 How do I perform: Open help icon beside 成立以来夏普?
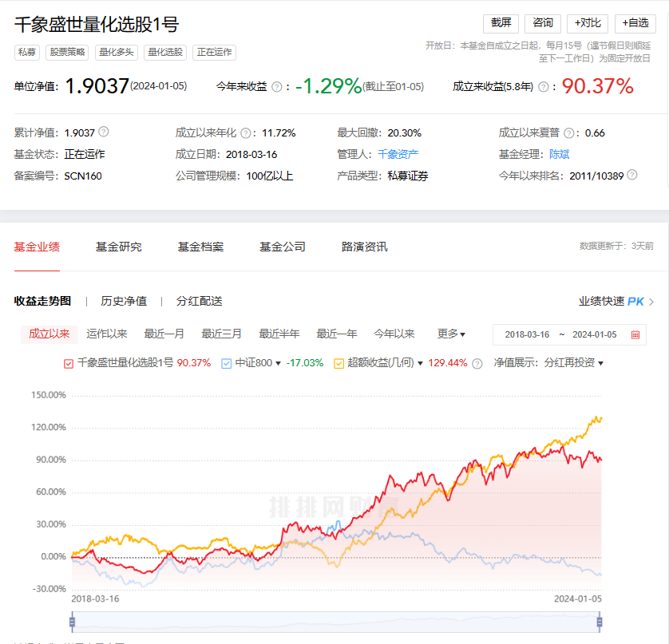(568, 133)
